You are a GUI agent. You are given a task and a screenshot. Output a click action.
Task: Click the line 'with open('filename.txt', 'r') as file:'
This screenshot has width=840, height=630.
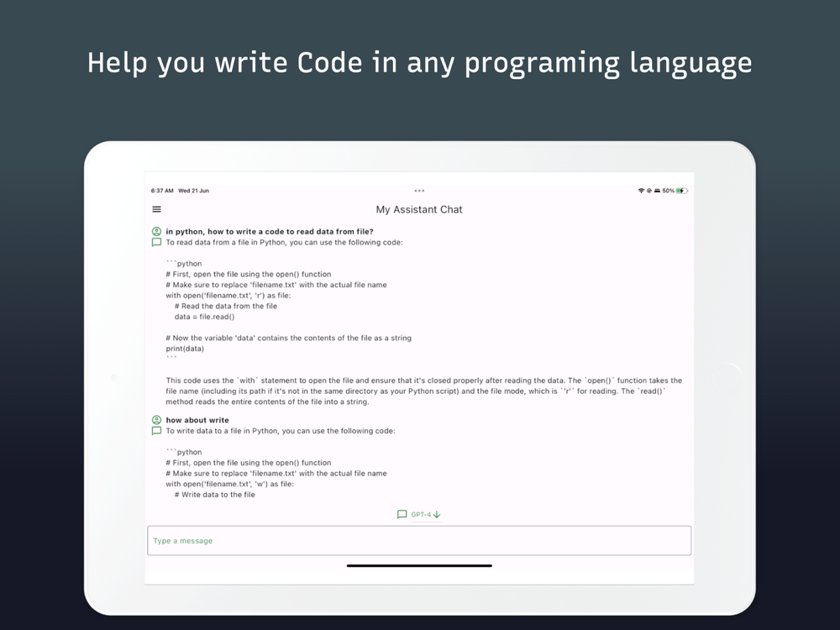coord(228,295)
